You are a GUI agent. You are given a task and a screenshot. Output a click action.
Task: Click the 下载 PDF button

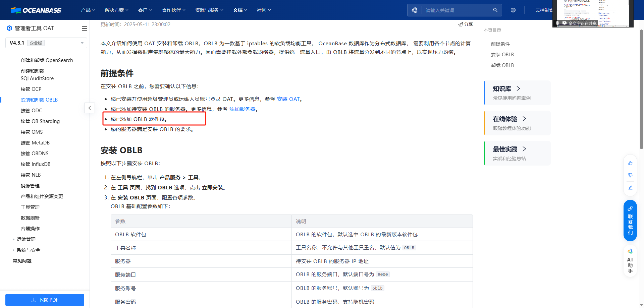click(45, 300)
